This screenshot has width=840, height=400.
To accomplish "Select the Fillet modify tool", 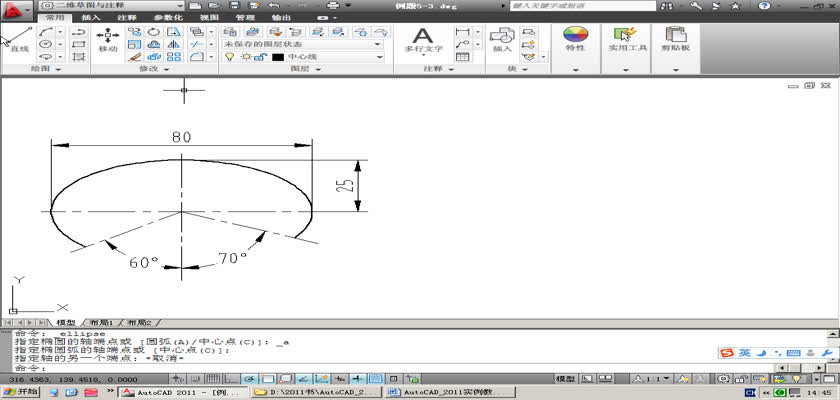I will (197, 57).
